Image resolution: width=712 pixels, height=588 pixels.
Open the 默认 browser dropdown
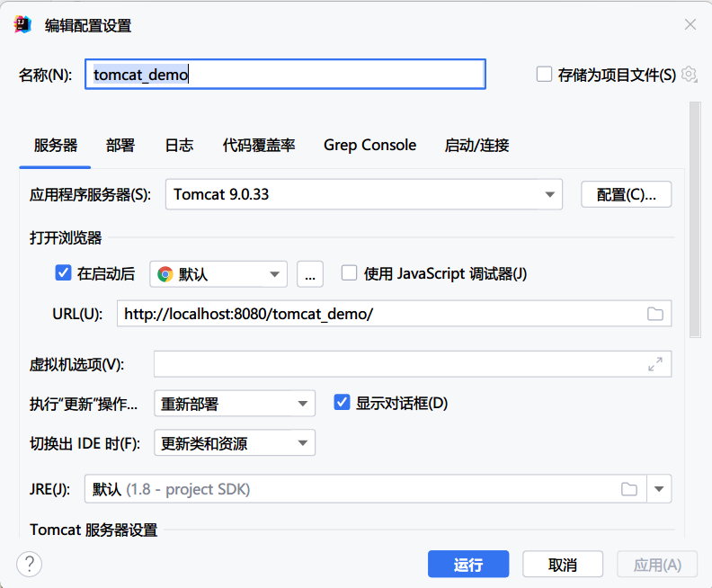pyautogui.click(x=218, y=274)
